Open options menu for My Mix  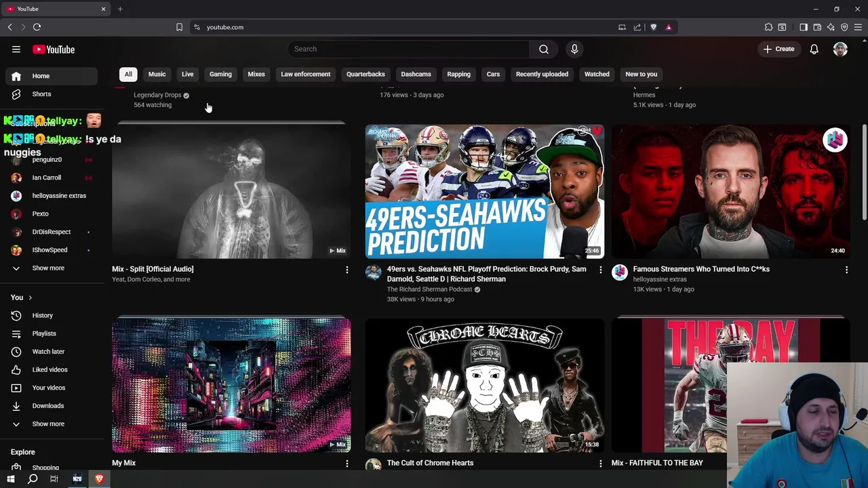(x=347, y=464)
